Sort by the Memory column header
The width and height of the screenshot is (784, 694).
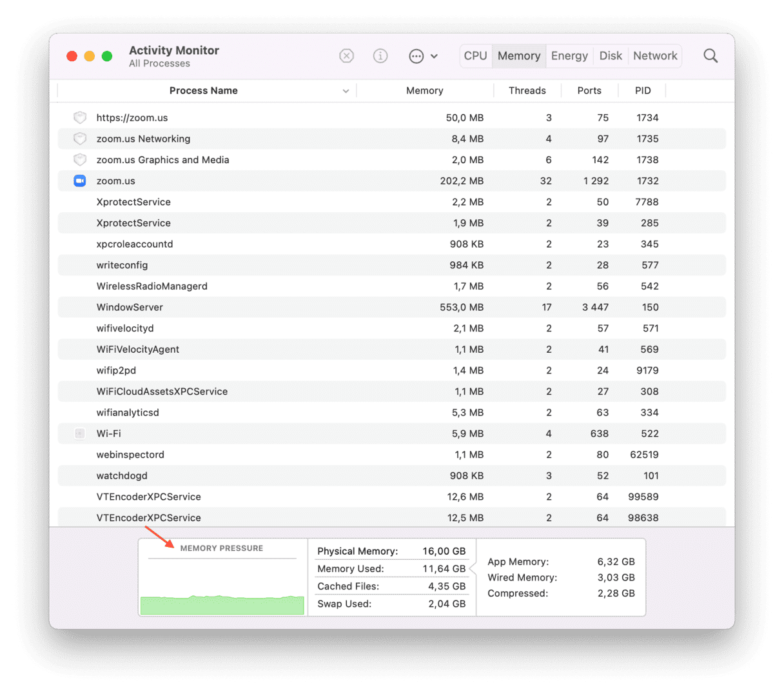pyautogui.click(x=424, y=91)
